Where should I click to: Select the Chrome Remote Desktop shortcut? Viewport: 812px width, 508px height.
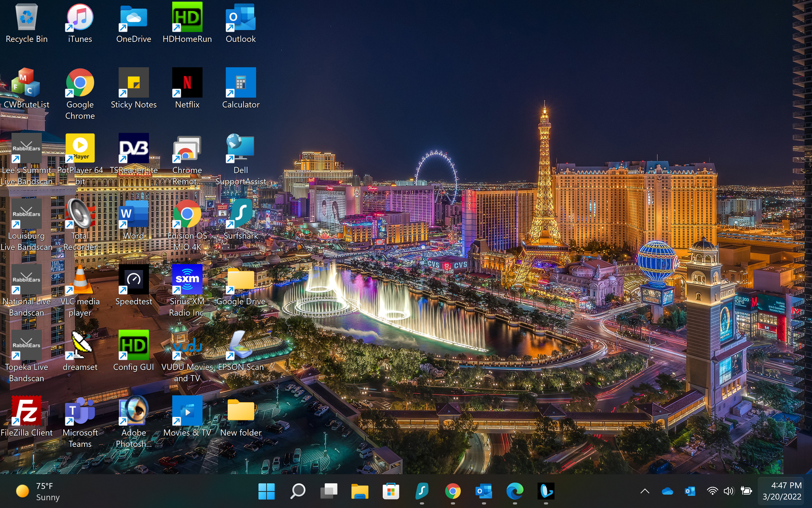pos(187,160)
